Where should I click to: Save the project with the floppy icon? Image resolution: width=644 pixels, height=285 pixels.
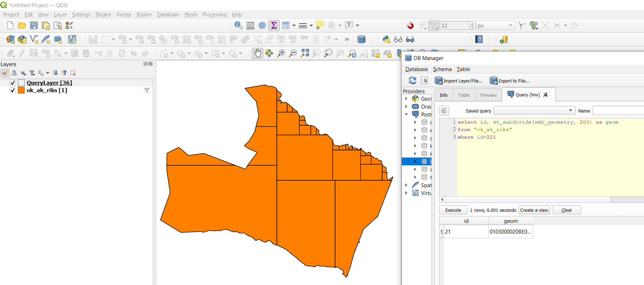34,25
